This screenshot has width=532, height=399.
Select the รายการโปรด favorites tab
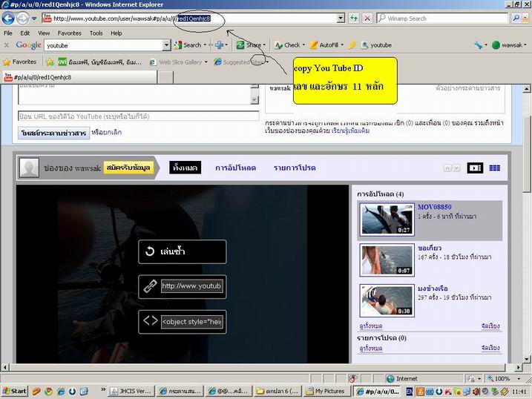pyautogui.click(x=295, y=168)
